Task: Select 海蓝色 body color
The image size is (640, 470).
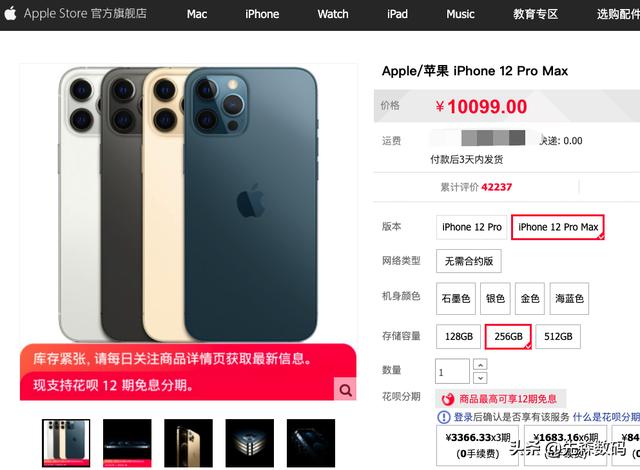Action: click(x=569, y=299)
